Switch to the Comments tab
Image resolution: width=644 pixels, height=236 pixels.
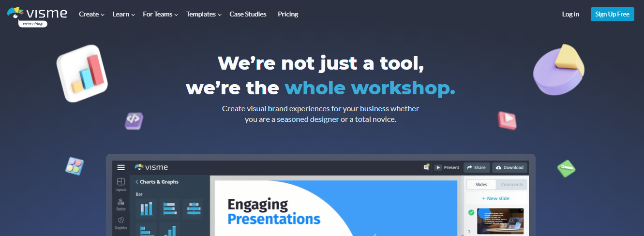512,184
